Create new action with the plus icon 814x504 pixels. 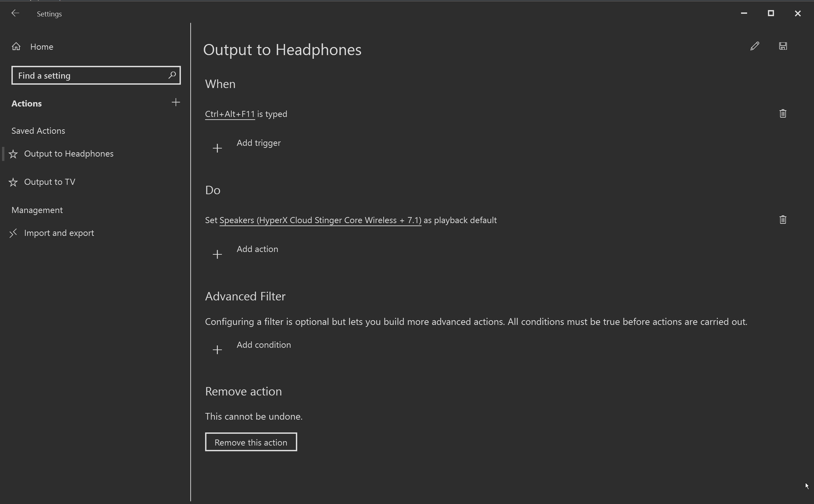click(175, 102)
